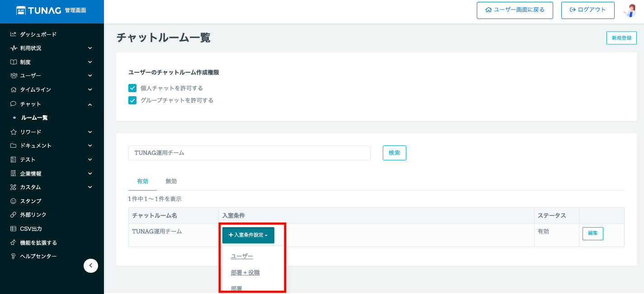Click the カスタム tools icon
The height and width of the screenshot is (294, 644).
[14, 187]
